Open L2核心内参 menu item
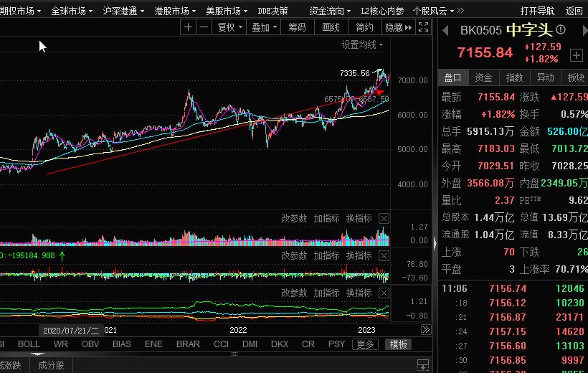This screenshot has height=373, width=588. tap(382, 11)
